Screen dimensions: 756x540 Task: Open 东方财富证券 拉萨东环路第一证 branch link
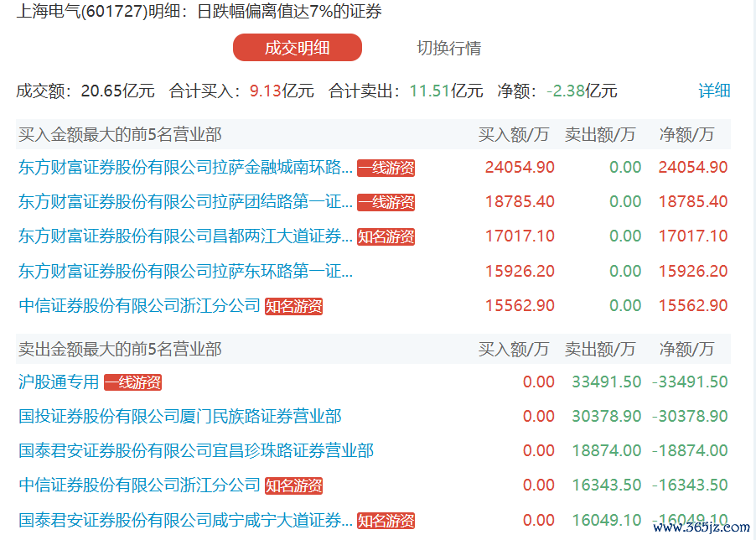[185, 271]
